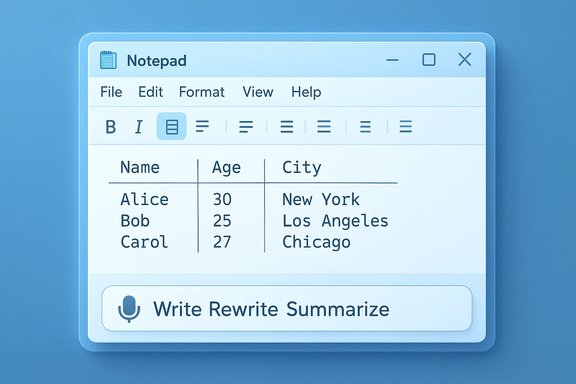Toggle italic formatting with the I icon

[x=139, y=127]
